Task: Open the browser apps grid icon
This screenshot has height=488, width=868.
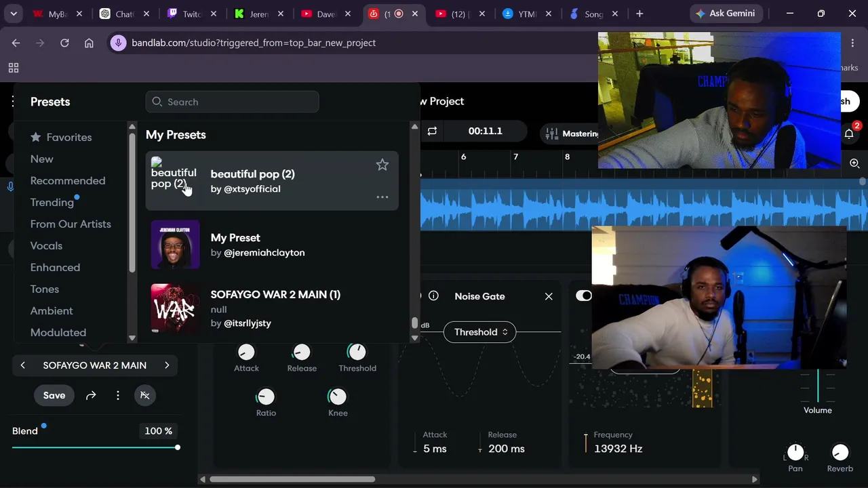Action: (13, 68)
